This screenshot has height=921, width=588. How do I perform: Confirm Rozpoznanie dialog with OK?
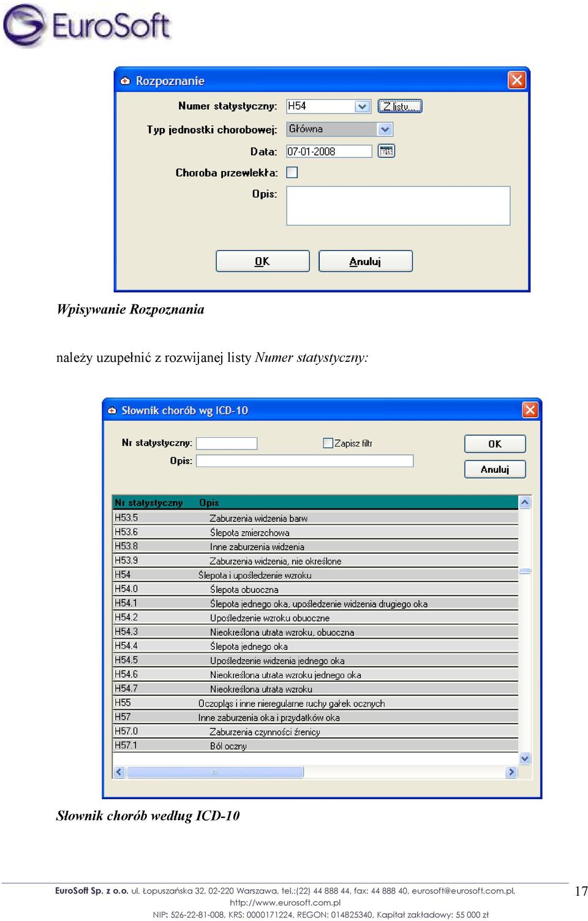tap(263, 261)
